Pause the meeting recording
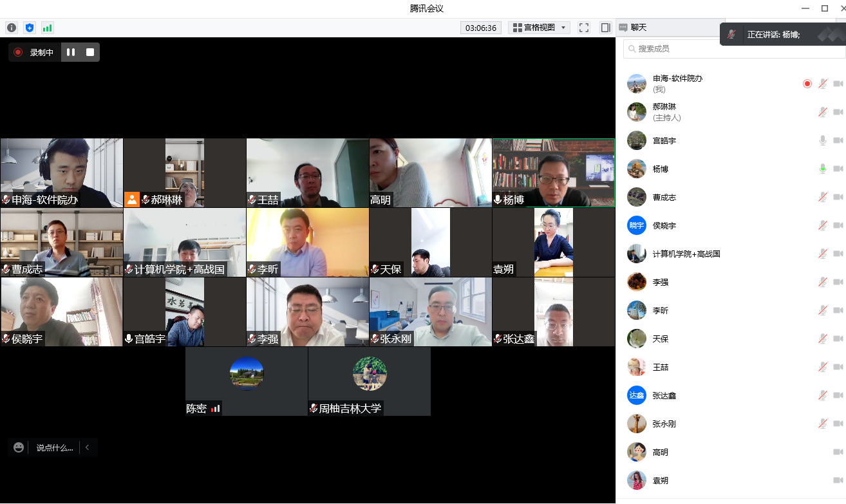This screenshot has width=846, height=504. (71, 52)
